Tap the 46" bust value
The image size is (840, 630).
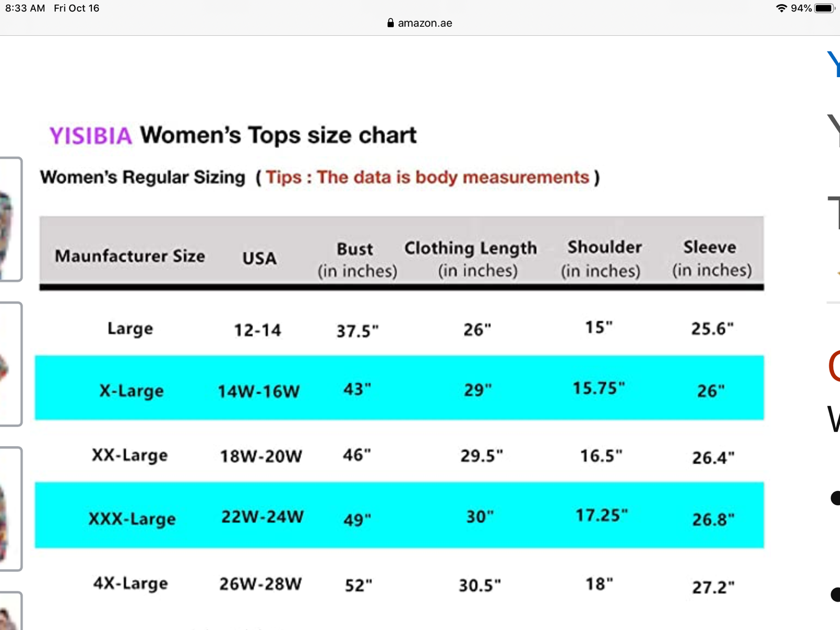coord(357,455)
